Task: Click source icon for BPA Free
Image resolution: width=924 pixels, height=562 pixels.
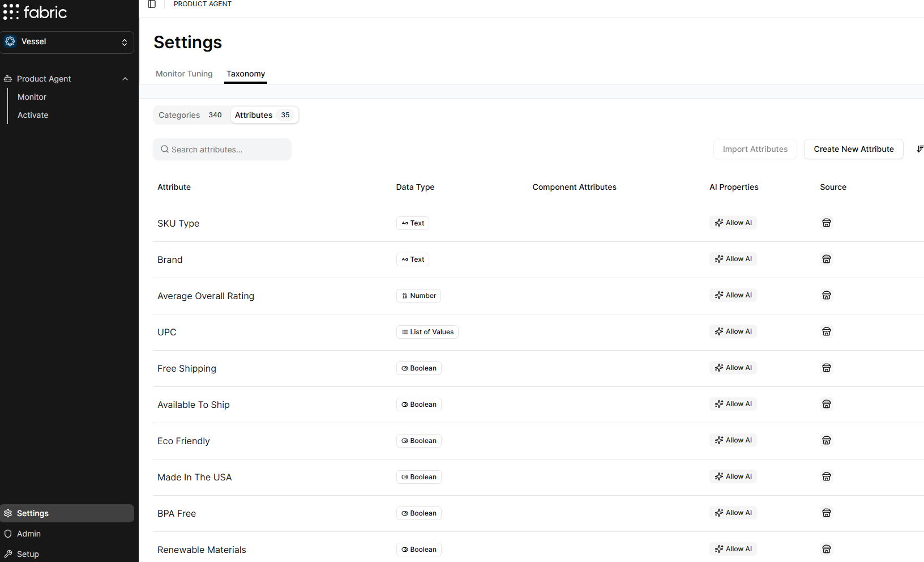Action: click(827, 513)
